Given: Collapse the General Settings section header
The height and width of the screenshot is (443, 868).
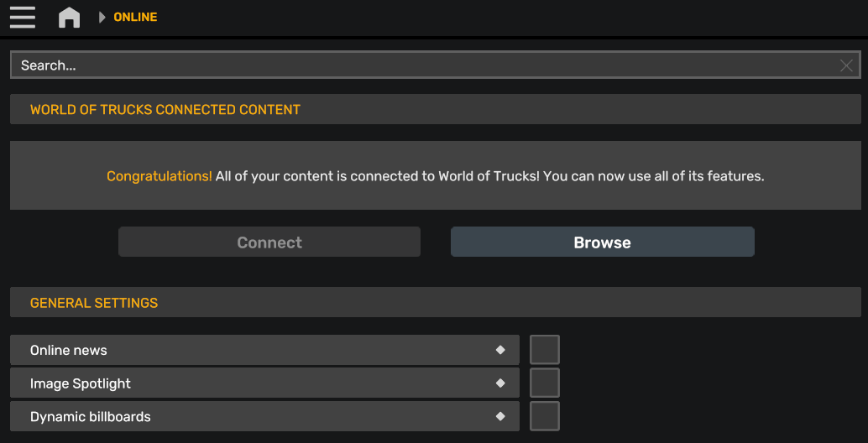Looking at the screenshot, I should click(436, 302).
